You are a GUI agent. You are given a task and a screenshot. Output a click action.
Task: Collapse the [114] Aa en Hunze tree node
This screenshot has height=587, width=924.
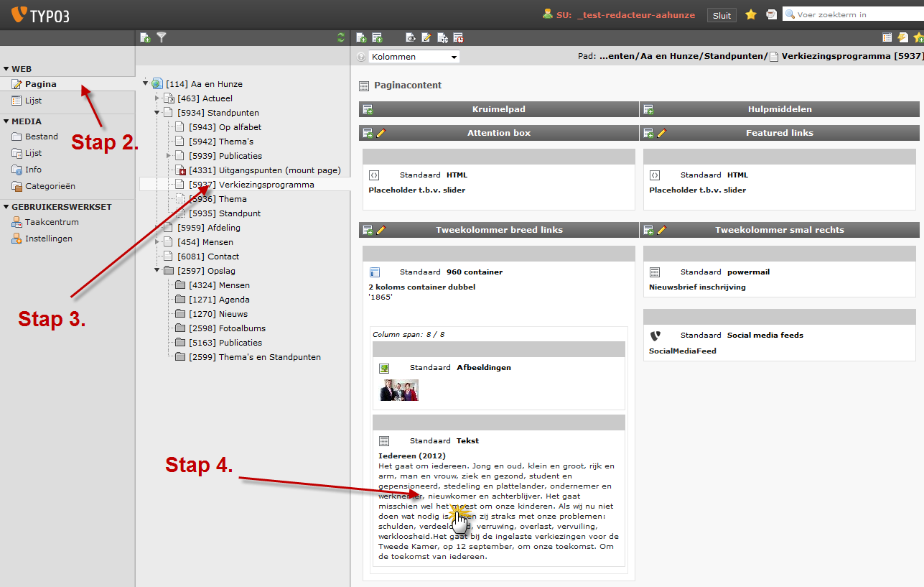(x=145, y=83)
